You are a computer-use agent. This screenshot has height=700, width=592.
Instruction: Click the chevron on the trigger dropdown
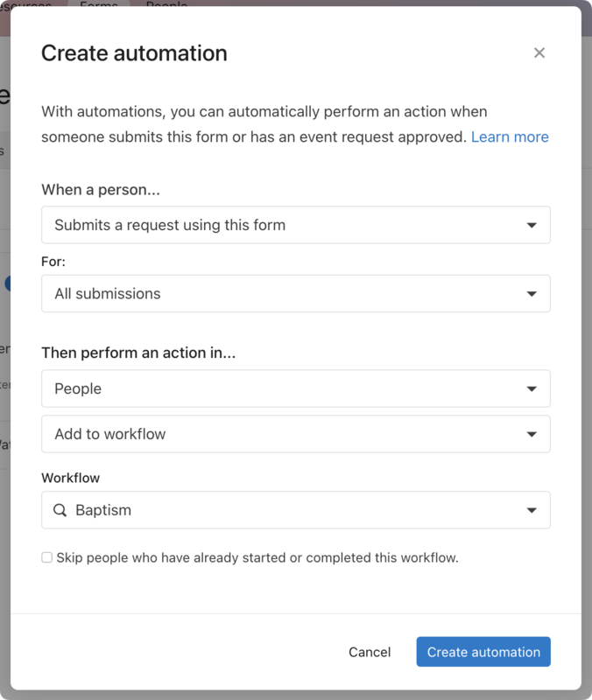pos(532,225)
